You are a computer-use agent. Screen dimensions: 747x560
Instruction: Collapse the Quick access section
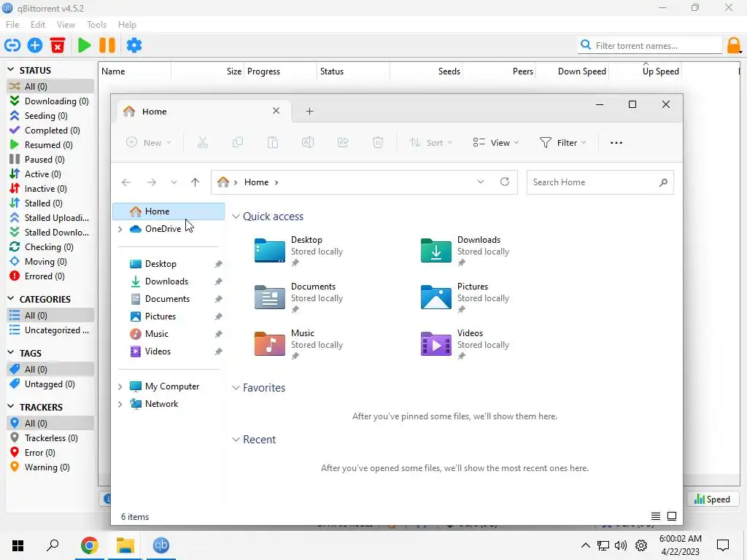click(236, 217)
